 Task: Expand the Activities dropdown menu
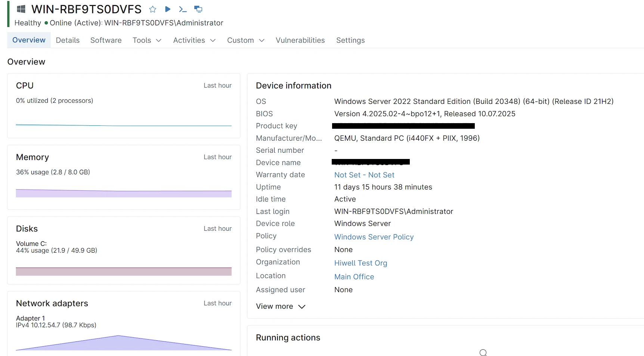click(x=194, y=40)
